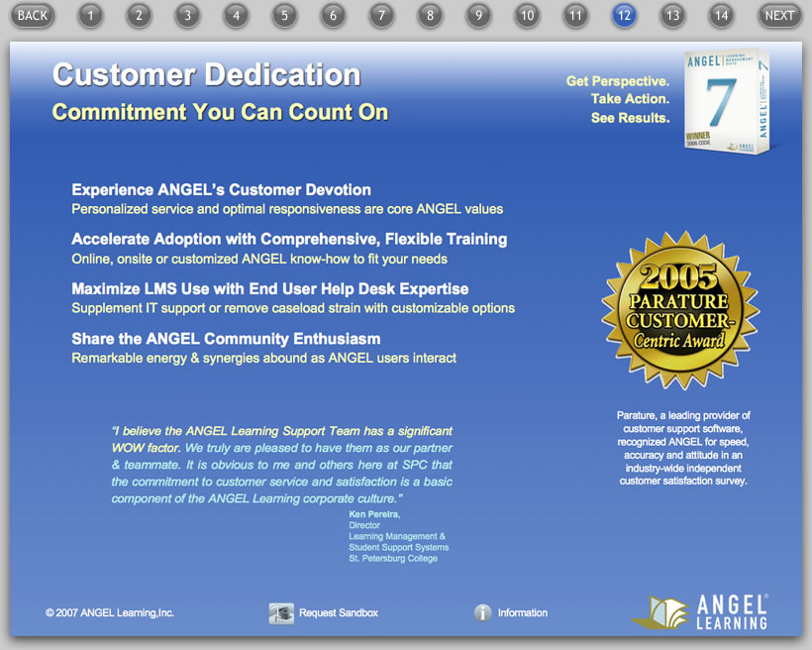This screenshot has width=812, height=650.
Task: Click the Request Sandbox computer icon
Action: [x=281, y=613]
